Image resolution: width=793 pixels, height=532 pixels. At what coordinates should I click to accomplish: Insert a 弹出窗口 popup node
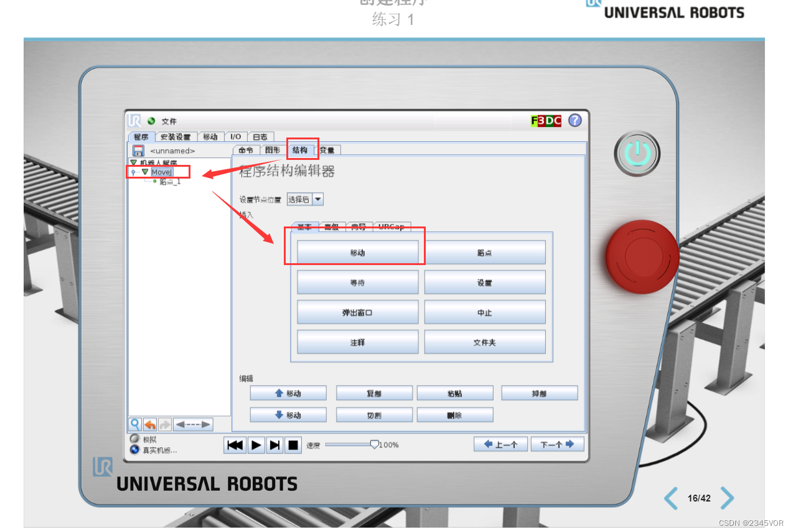[x=357, y=312]
